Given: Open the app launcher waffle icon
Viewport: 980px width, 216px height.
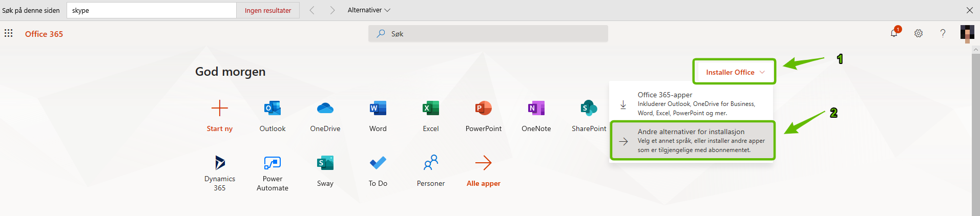Looking at the screenshot, I should pos(9,33).
